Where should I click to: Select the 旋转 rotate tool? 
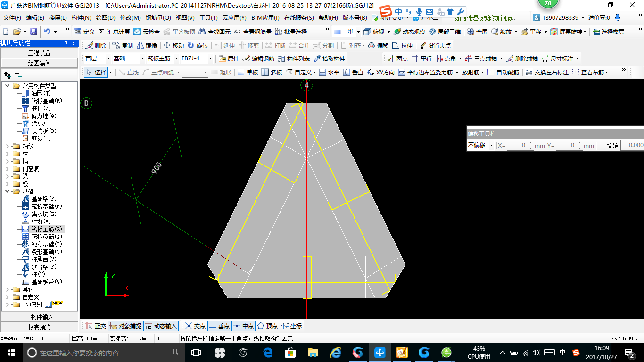(198, 45)
